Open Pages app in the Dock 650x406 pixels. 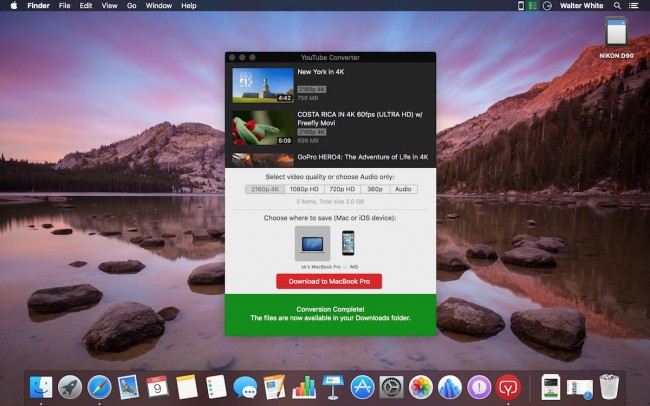(x=274, y=387)
